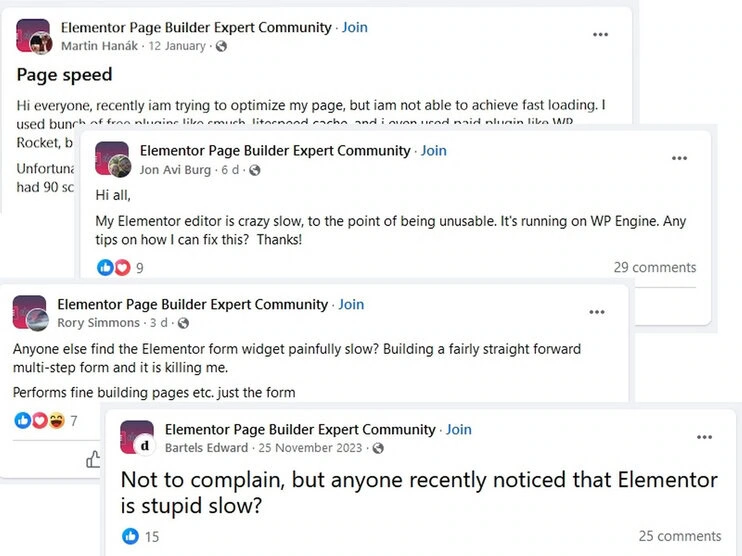Image resolution: width=742 pixels, height=556 pixels.
Task: Open like and love reactions showing 9
Action: point(119,268)
